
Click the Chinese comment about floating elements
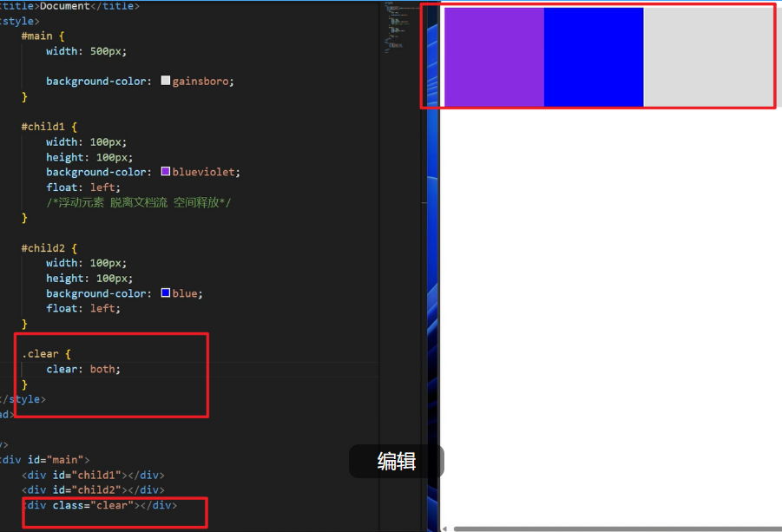(139, 202)
